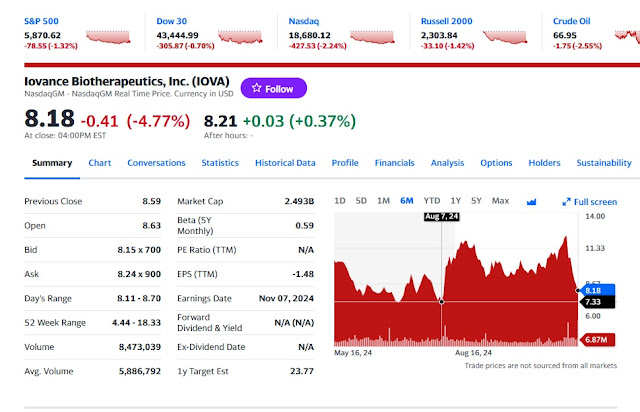Set chart range to 1D
The height and width of the screenshot is (412, 640).
pyautogui.click(x=340, y=201)
